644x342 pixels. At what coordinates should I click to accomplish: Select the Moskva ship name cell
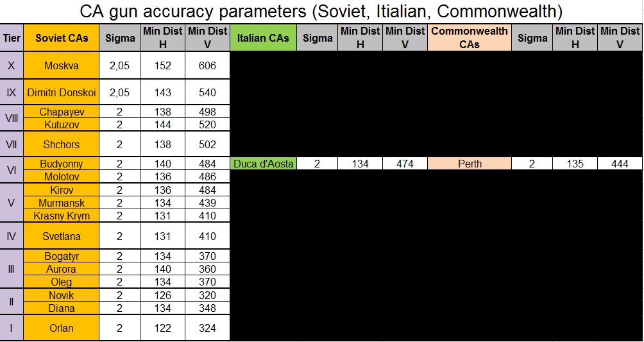[x=61, y=65]
